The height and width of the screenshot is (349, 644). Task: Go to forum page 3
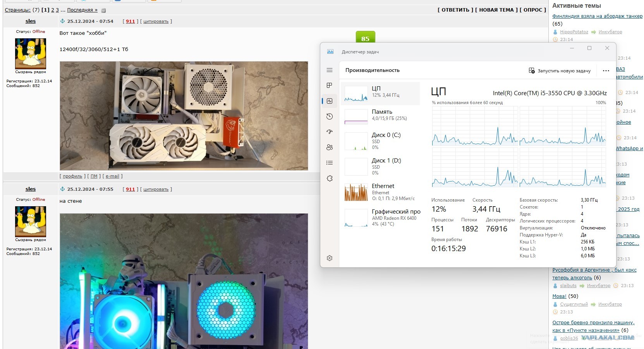coord(57,10)
